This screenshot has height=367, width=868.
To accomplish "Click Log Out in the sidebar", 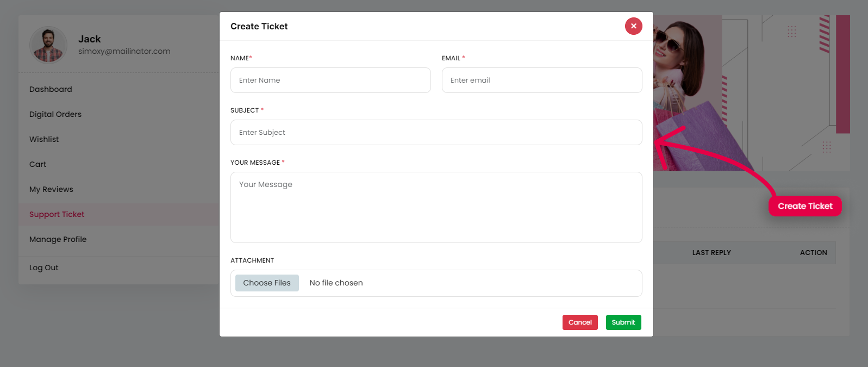I will 44,268.
